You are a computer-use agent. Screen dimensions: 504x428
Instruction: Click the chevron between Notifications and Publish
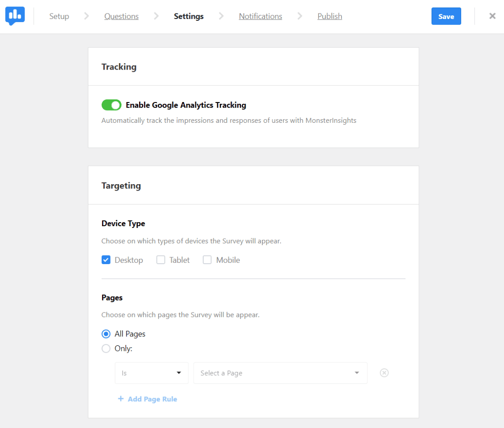(300, 16)
